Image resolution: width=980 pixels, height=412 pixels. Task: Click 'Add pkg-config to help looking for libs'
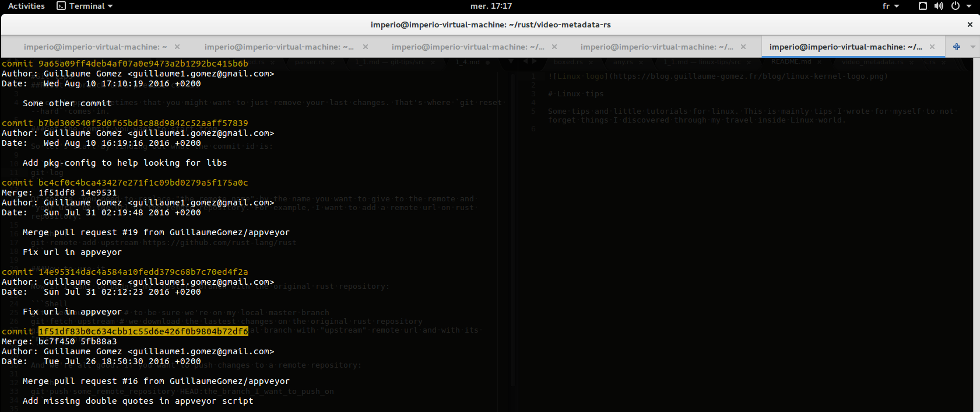pyautogui.click(x=125, y=163)
